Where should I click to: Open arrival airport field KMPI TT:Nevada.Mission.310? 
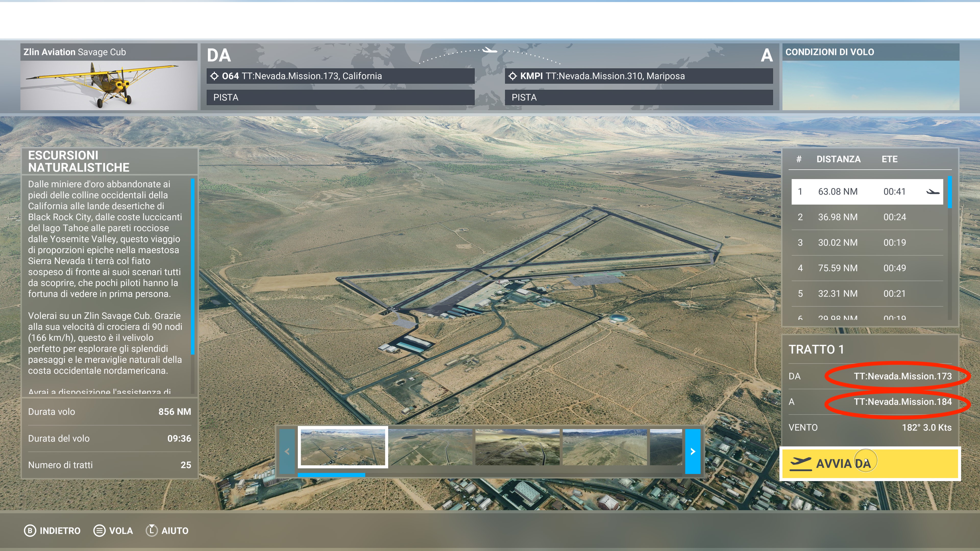(x=639, y=76)
